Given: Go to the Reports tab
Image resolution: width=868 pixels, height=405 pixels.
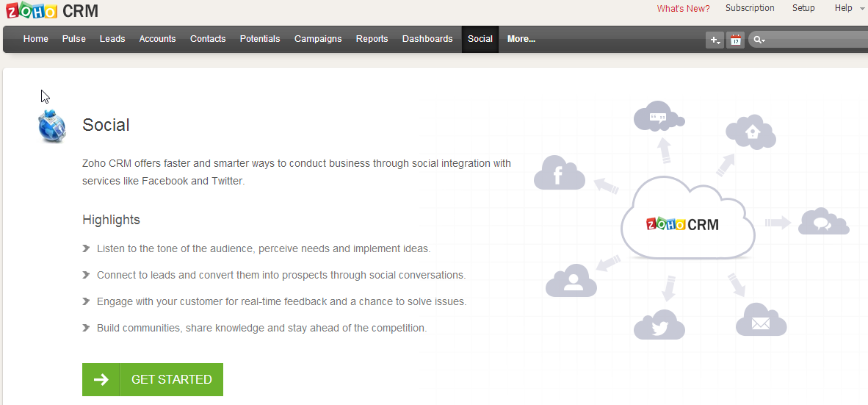Looking at the screenshot, I should [372, 39].
